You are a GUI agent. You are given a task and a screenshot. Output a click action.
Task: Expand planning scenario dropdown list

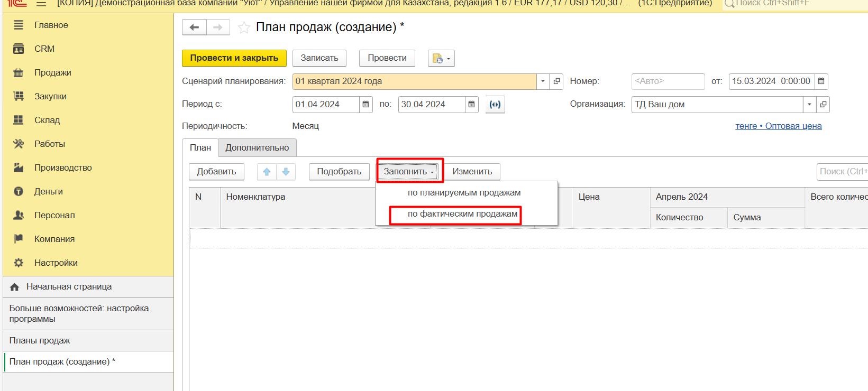[x=543, y=81]
